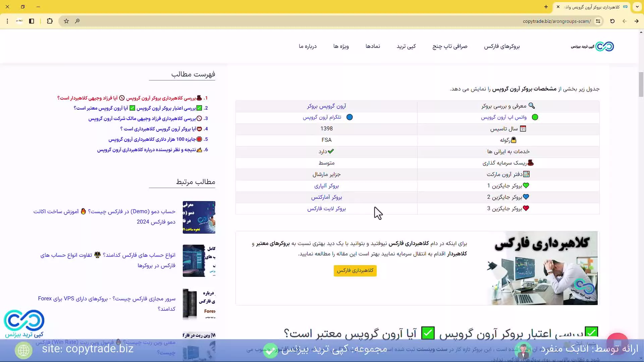The image size is (644, 362).
Task: Click the blue heart beside بروکر جایگزین 2
Action: pyautogui.click(x=526, y=197)
